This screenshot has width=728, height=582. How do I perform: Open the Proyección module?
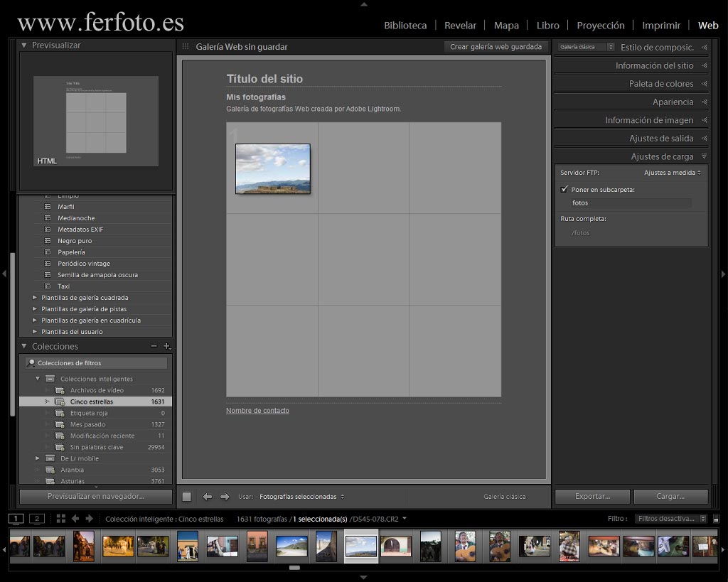click(x=600, y=26)
